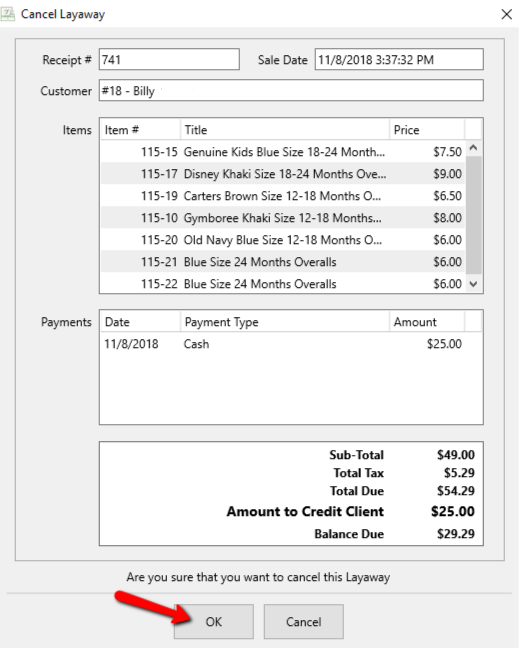Click the Customer field showing #18 - Billy
Viewport: 521px width, 648px height.
291,90
